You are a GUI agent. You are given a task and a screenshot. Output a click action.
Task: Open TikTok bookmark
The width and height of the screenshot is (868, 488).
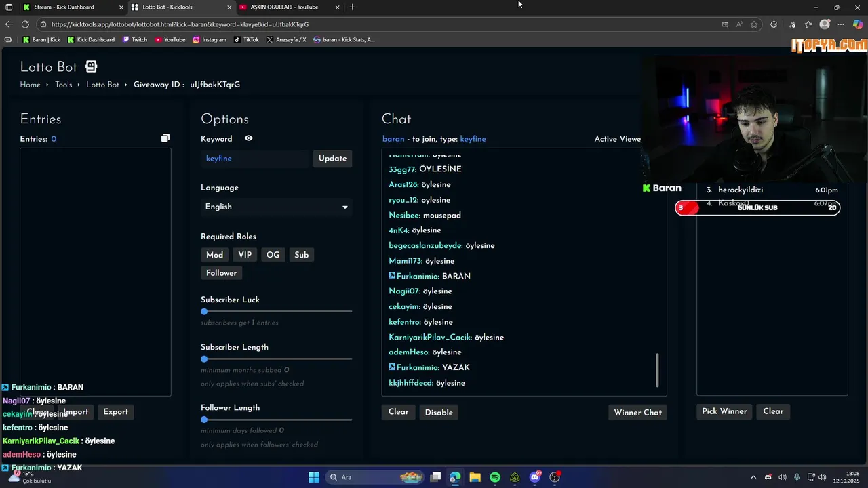click(246, 40)
